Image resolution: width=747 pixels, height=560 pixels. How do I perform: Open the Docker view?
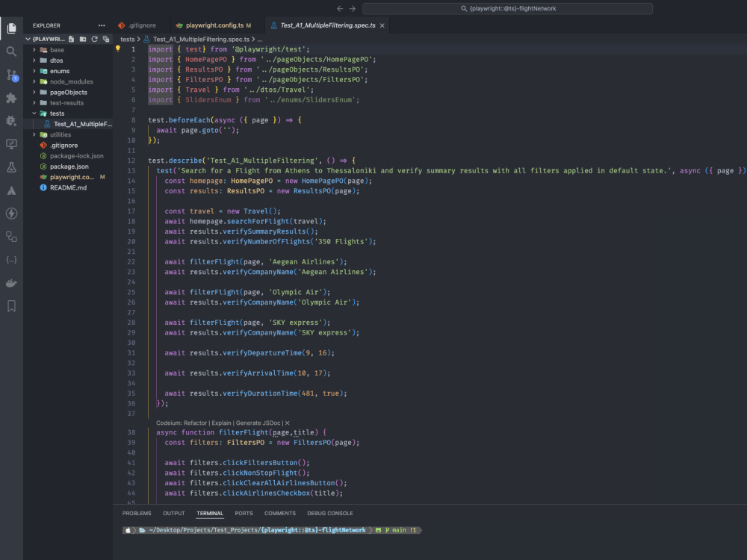click(11, 283)
